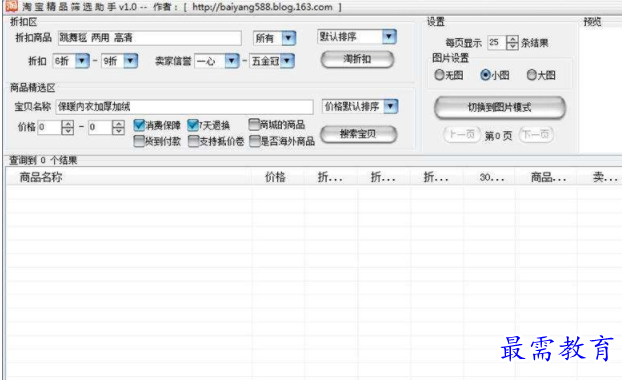This screenshot has height=380, width=622.
Task: Select the 大图 radio button
Action: click(x=532, y=75)
